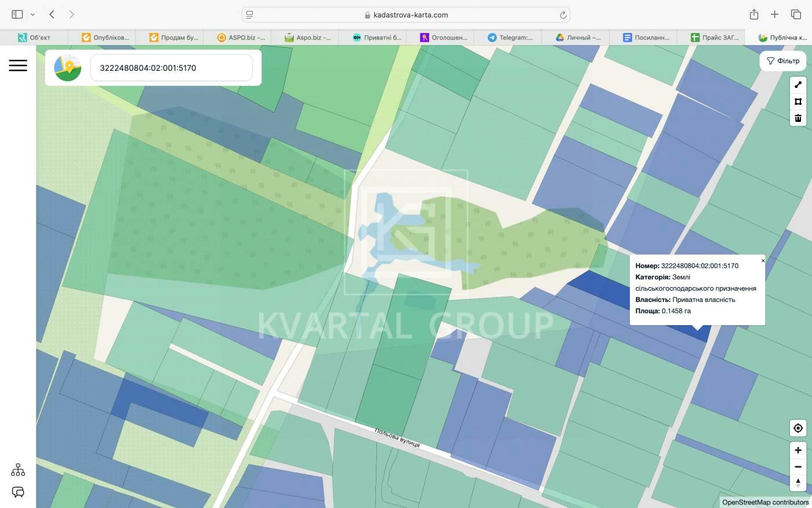This screenshot has height=508, width=812.
Task: Close the parcel info popup
Action: 763,261
